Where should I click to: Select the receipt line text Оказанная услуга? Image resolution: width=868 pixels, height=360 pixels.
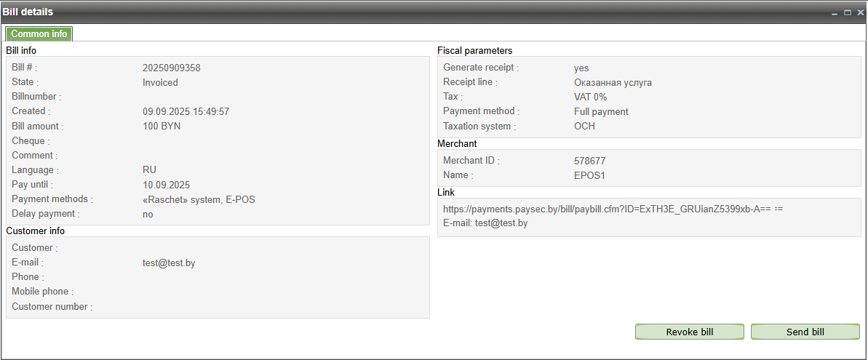(x=613, y=82)
